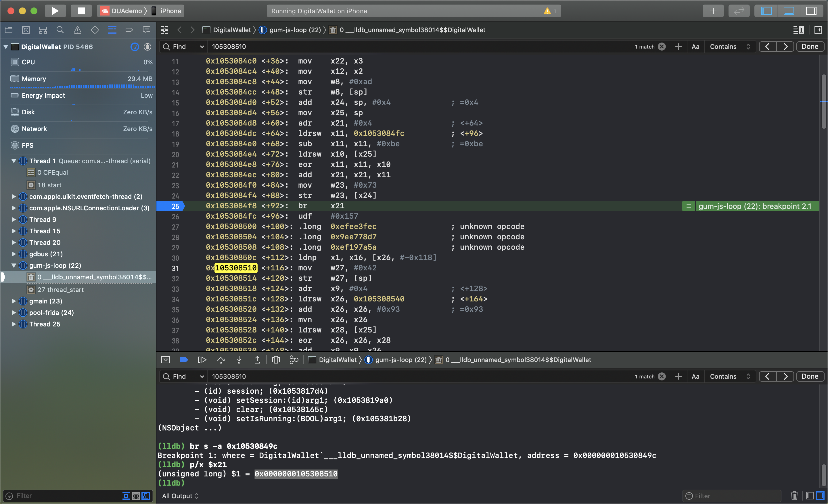Toggle the left navigator panel visibility
Screen dimensions: 828x504
tap(766, 11)
